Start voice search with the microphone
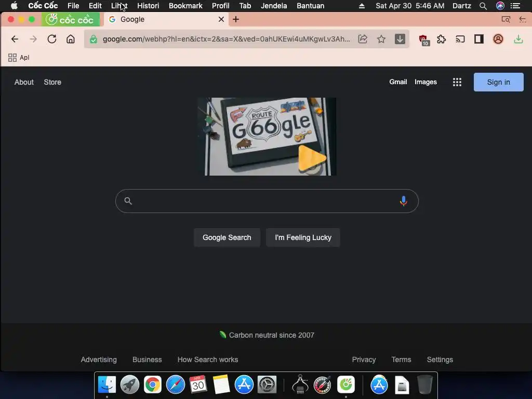This screenshot has width=532, height=399. click(403, 201)
